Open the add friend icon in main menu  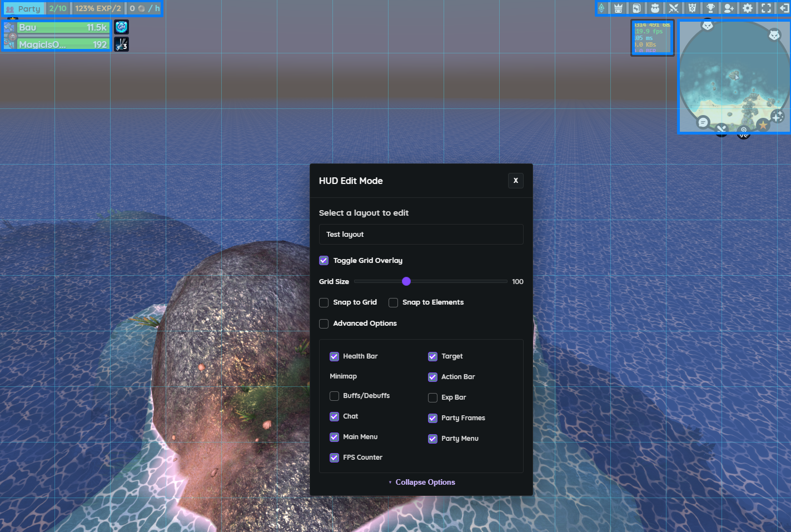(729, 8)
